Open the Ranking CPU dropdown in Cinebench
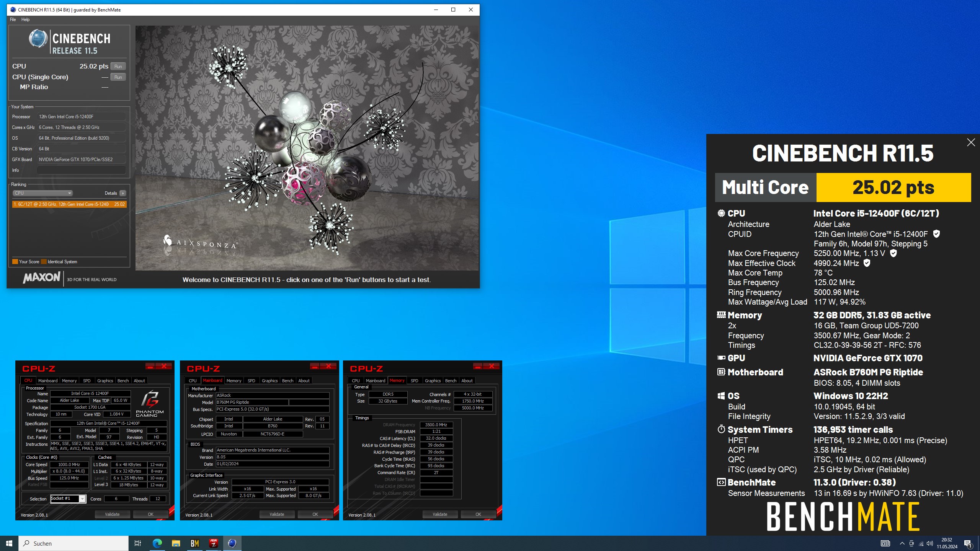This screenshot has height=551, width=980. pos(42,193)
